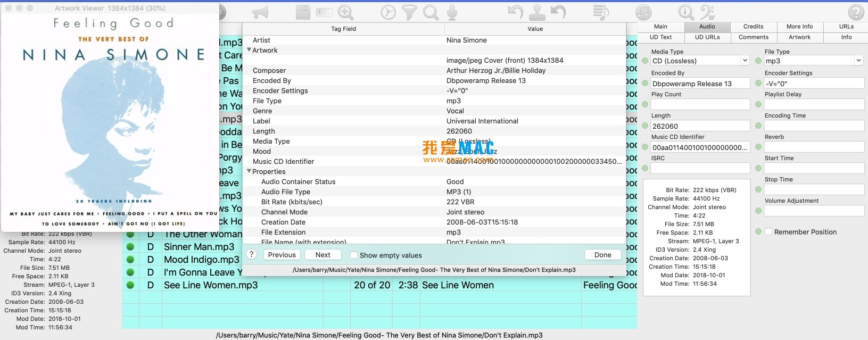Click the ISRC input field
This screenshot has height=340, width=868.
coord(700,168)
